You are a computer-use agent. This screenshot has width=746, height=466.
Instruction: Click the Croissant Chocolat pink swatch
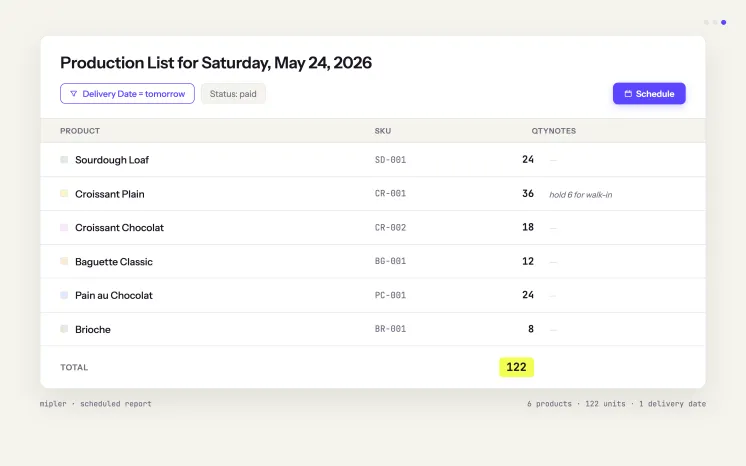click(x=64, y=228)
